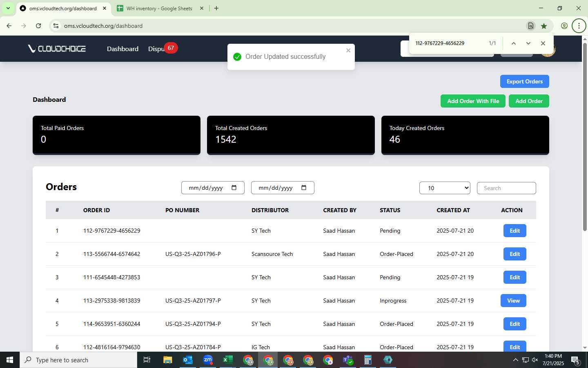
Task: Click the CloudChoice logo
Action: [57, 49]
